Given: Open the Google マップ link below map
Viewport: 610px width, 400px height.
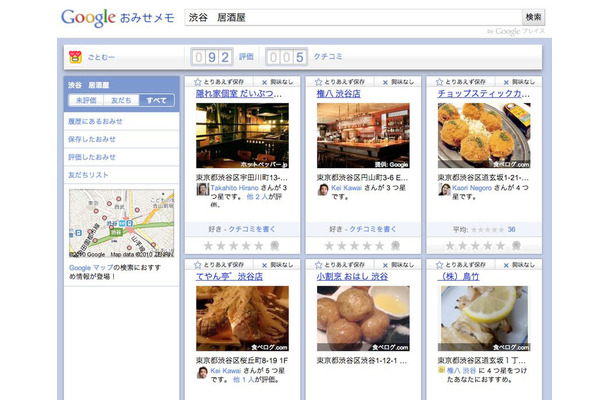Looking at the screenshot, I should (x=91, y=268).
